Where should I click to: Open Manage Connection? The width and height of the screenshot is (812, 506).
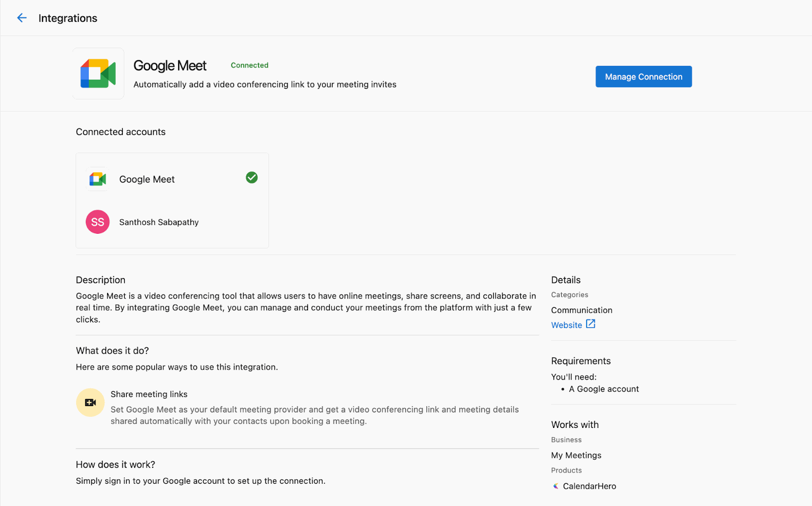(x=644, y=77)
